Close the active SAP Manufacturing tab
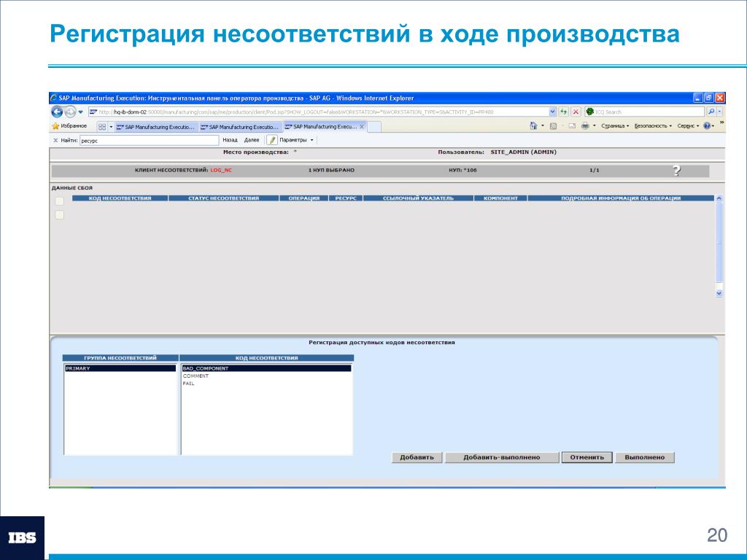The height and width of the screenshot is (560, 747). tap(362, 127)
